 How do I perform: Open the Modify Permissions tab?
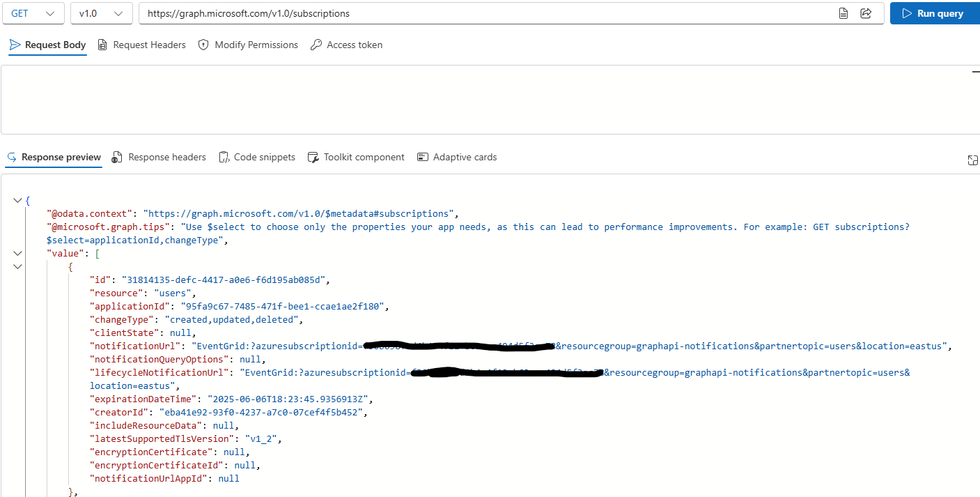coord(248,45)
